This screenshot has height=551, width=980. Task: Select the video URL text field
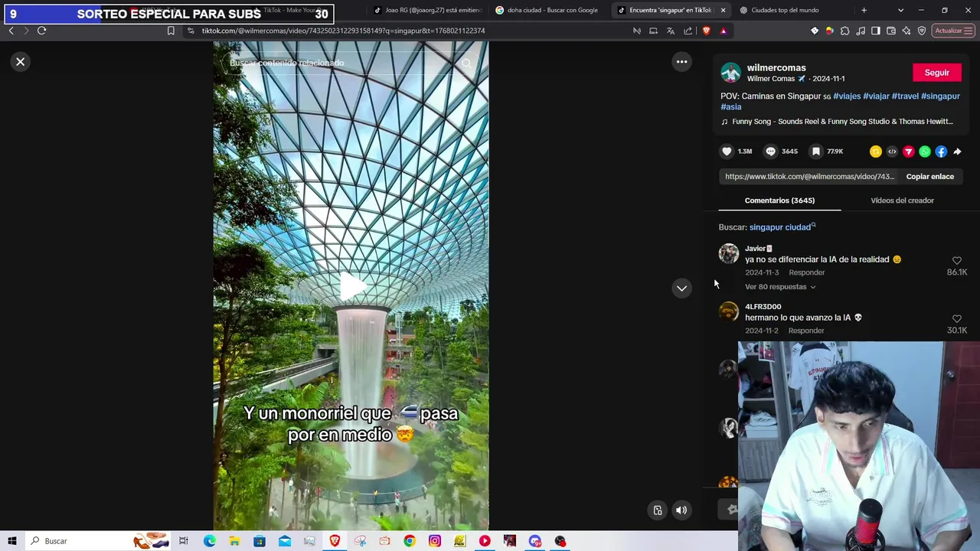tap(810, 177)
